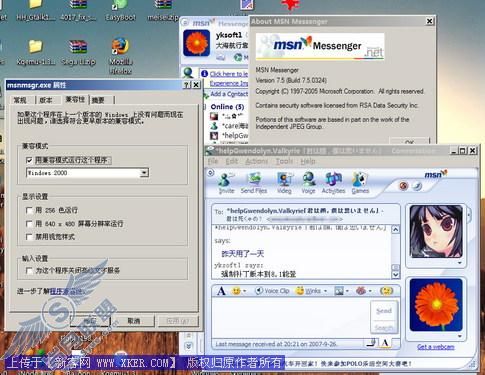Click the Send button
Viewport: 485px width, 375px height.
[x=384, y=311]
